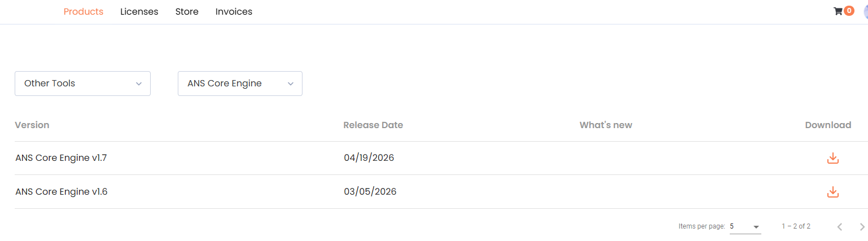View the Invoices section
The height and width of the screenshot is (241, 868).
(234, 11)
